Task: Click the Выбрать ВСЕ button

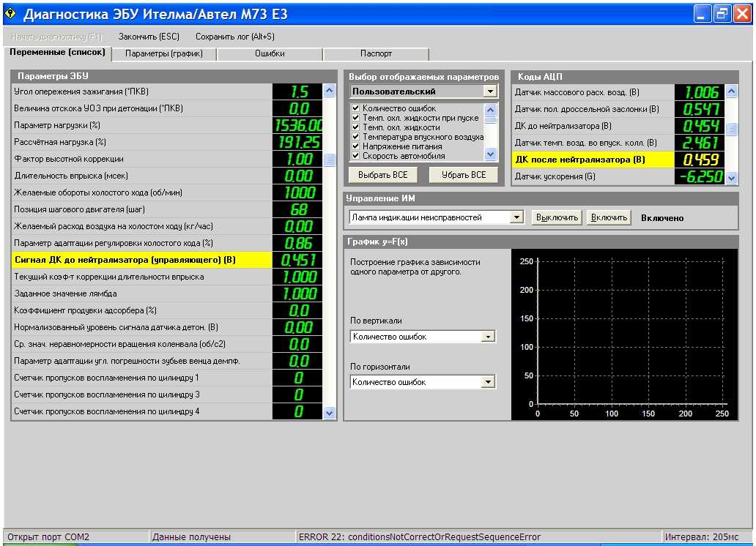Action: (383, 175)
